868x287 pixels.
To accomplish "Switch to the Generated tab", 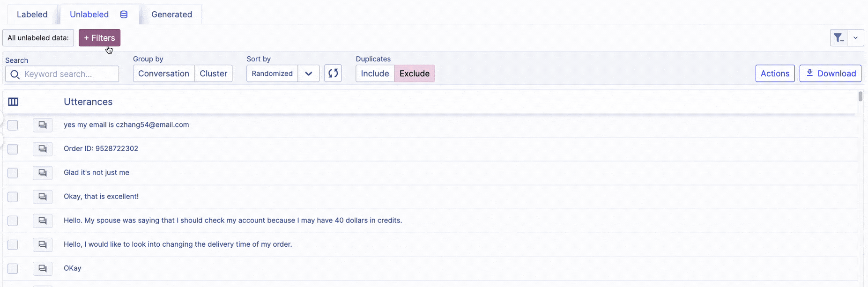I will 171,15.
